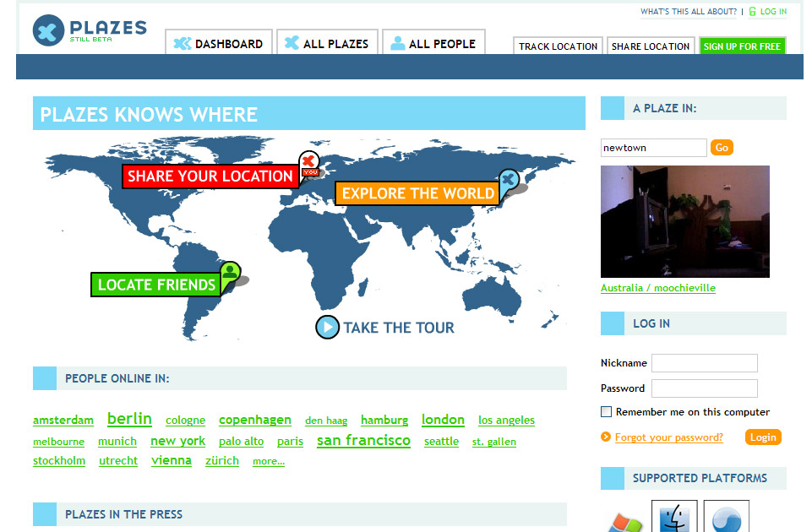Image resolution: width=812 pixels, height=532 pixels.
Task: Click Sign Up For Free button
Action: pyautogui.click(x=742, y=46)
